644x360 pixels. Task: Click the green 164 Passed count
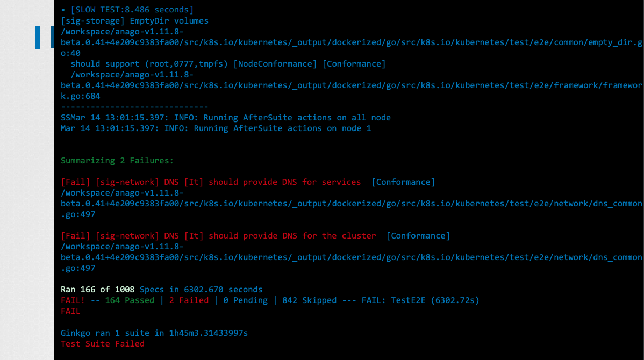(x=130, y=300)
